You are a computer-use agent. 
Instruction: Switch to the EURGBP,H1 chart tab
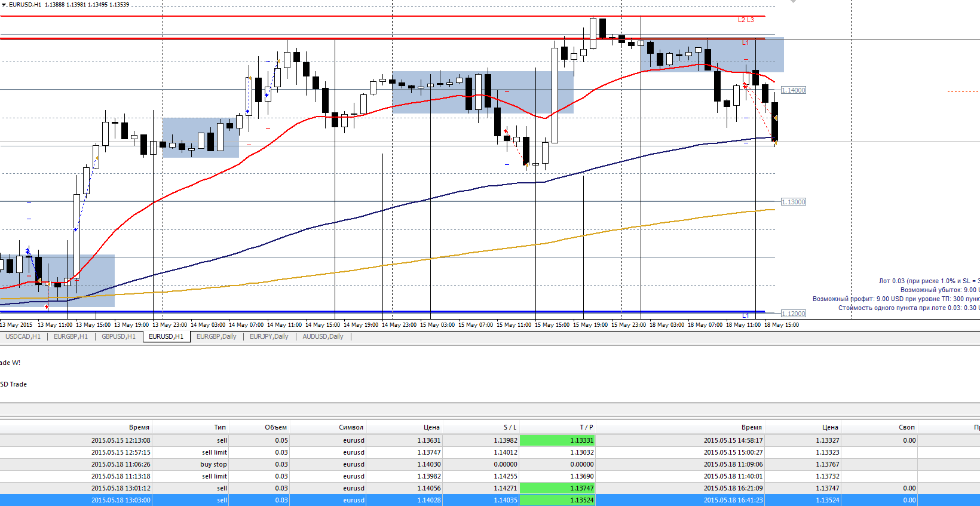[71, 336]
